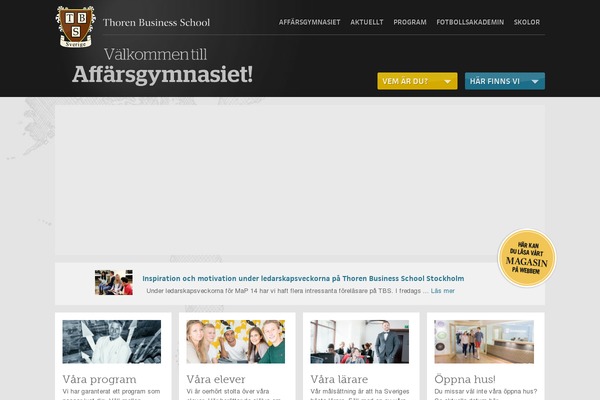
Task: Open the Fotbollsakademin menu item
Action: pos(470,22)
